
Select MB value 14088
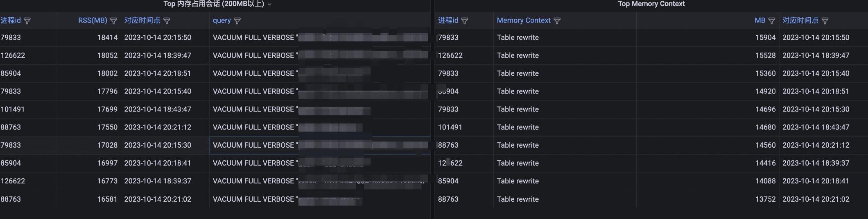click(765, 181)
